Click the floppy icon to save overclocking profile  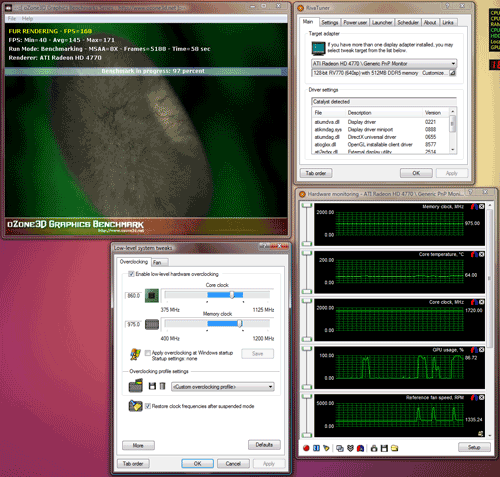(152, 386)
